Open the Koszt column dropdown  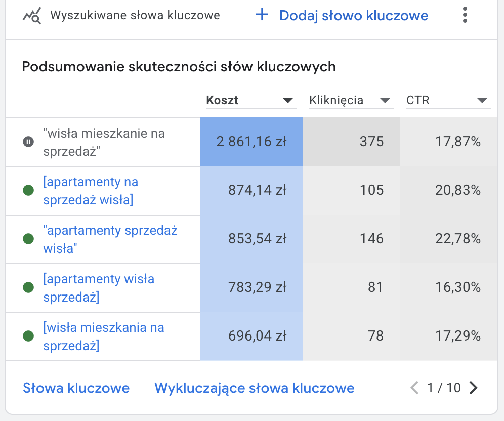(288, 101)
